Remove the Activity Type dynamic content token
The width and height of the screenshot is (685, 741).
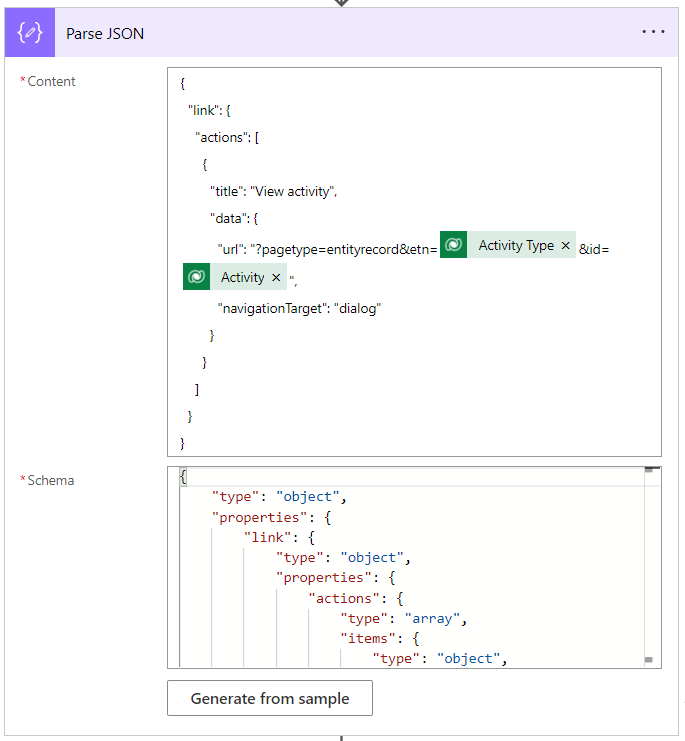[565, 245]
